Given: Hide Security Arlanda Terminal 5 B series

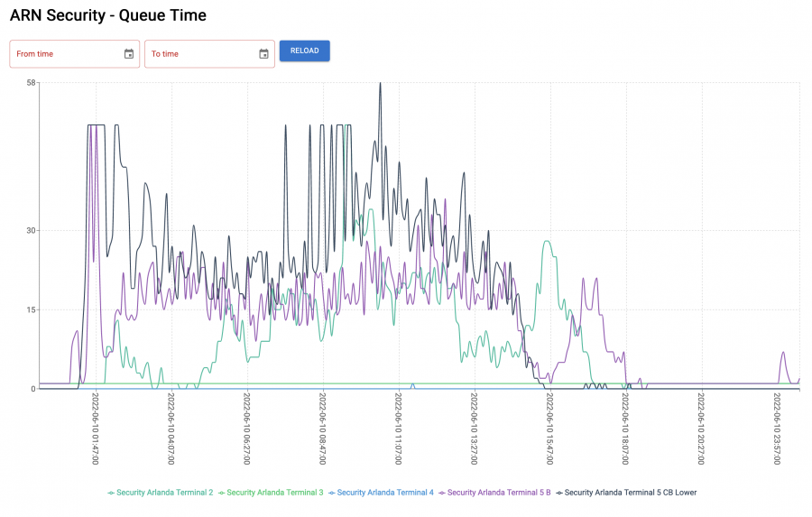Looking at the screenshot, I should (498, 493).
